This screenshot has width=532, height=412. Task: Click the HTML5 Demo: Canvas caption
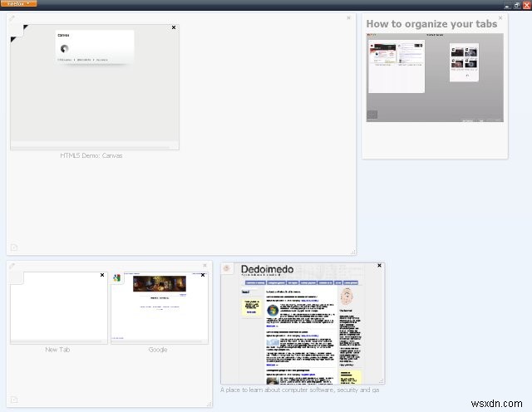(x=91, y=155)
